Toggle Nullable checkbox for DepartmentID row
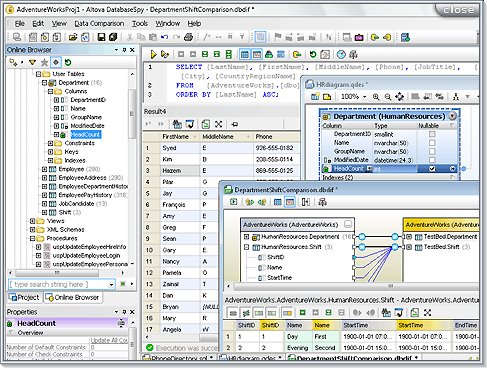Screen dimensions: 487x368 tap(432, 134)
